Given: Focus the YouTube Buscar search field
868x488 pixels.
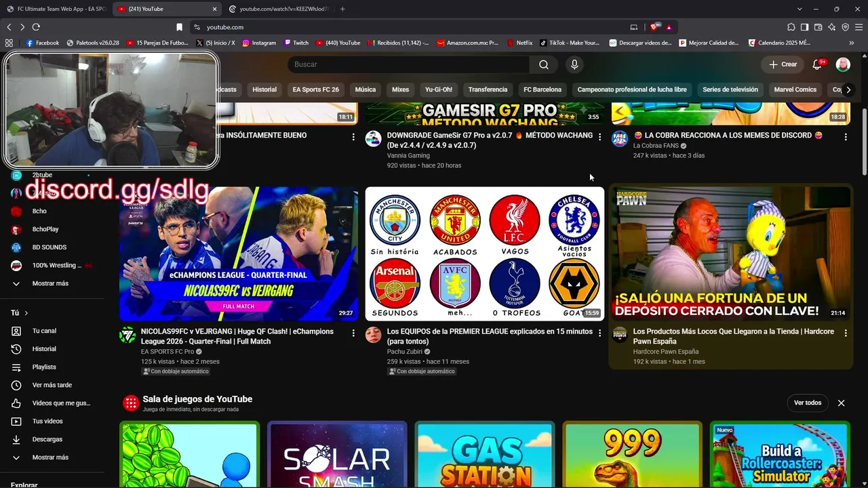Looking at the screenshot, I should [x=409, y=64].
